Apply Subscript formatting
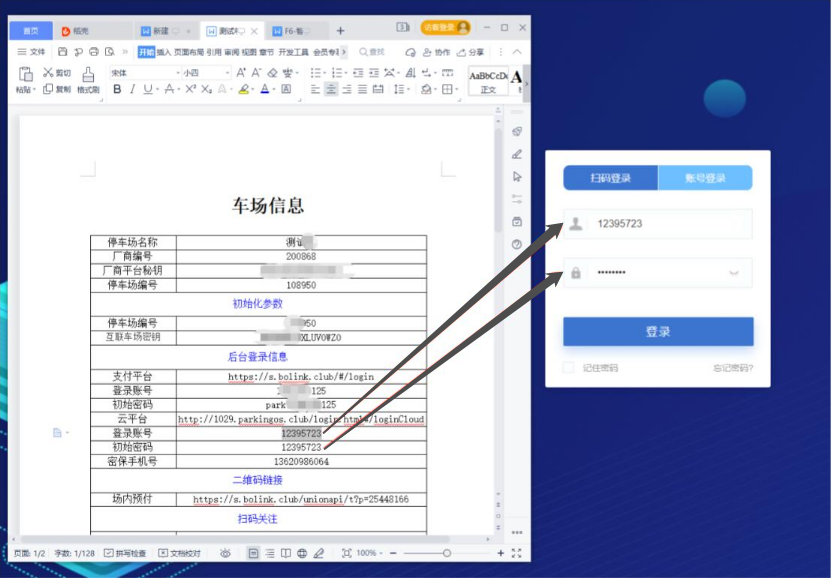The image size is (832, 578). coord(206,89)
